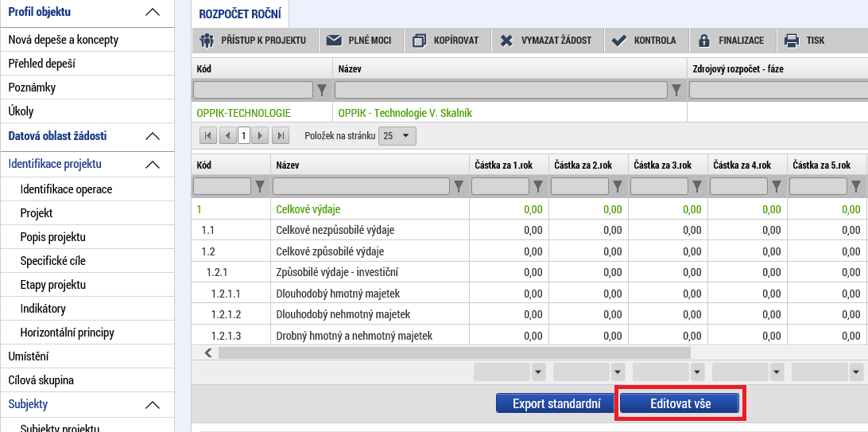Open summary dropdown under Částka za 2.rok
Viewport: 868px width, 432px height.
[x=618, y=372]
